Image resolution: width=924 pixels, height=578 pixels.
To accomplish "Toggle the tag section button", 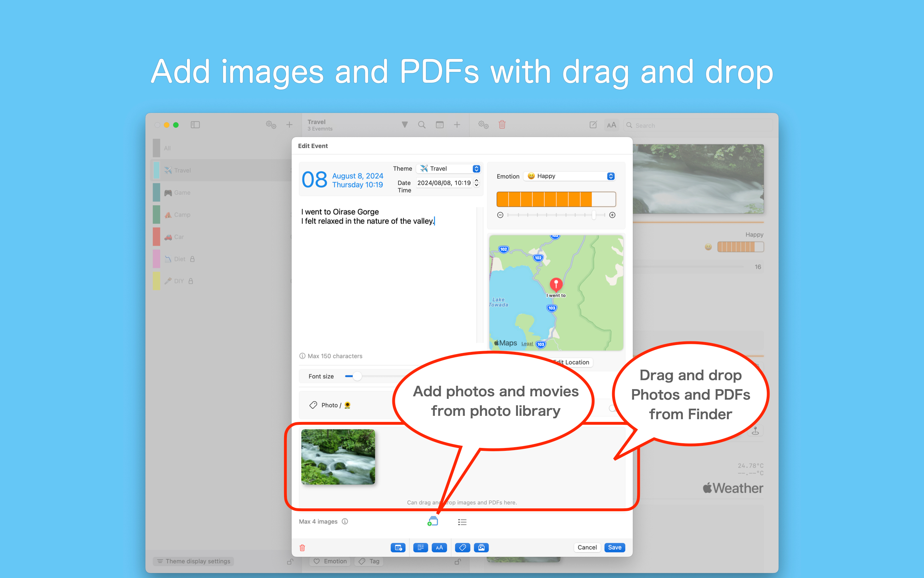I will pyautogui.click(x=462, y=547).
